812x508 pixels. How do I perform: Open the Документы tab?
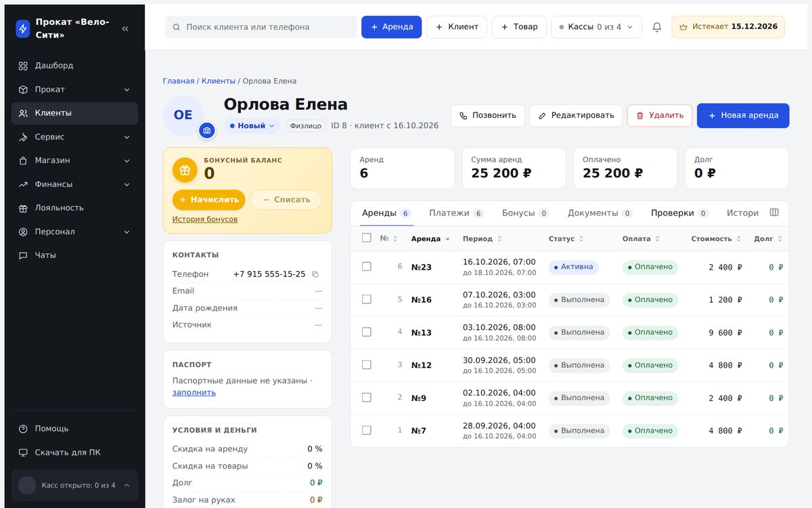click(x=600, y=213)
